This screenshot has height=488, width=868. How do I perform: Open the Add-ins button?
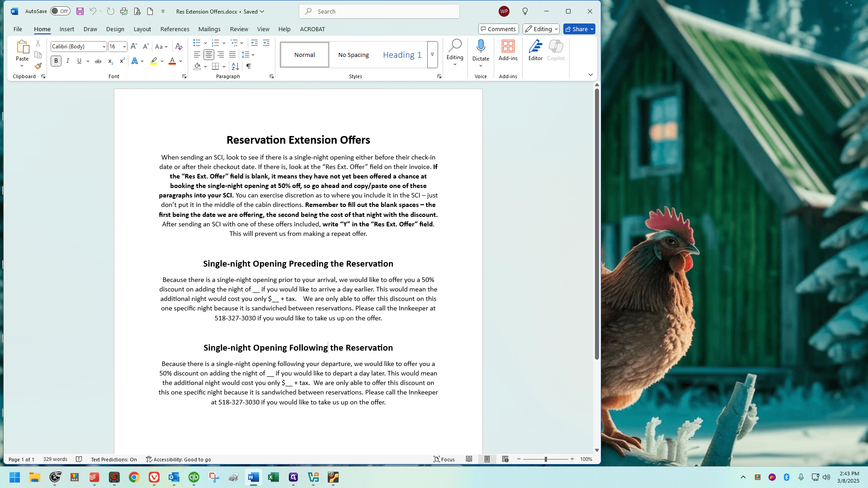click(508, 50)
